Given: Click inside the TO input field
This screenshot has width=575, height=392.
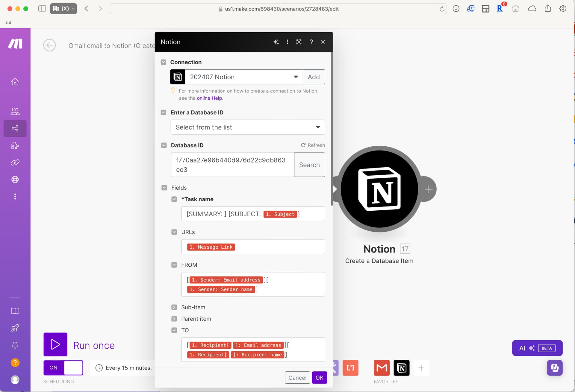Looking at the screenshot, I should point(253,350).
